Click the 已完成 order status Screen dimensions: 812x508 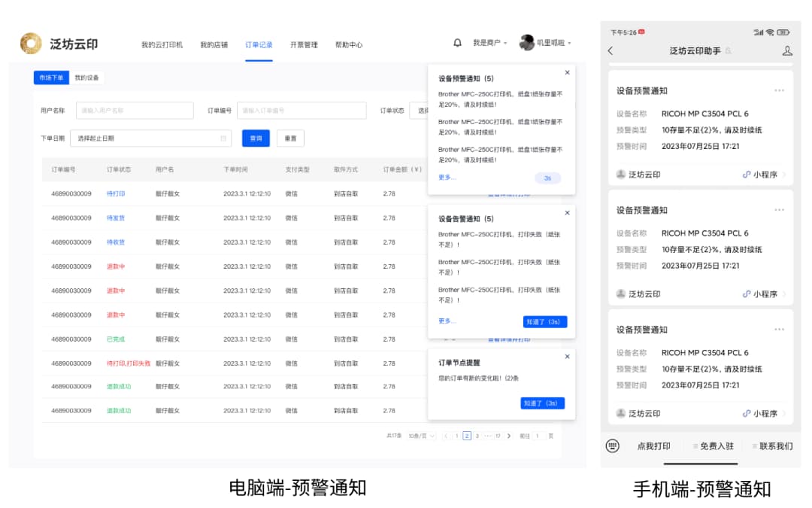pyautogui.click(x=116, y=339)
